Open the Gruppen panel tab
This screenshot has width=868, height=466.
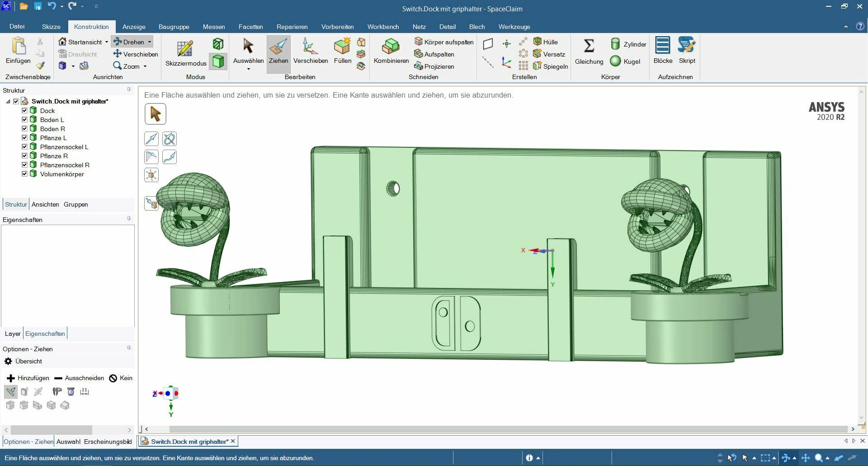(x=75, y=204)
